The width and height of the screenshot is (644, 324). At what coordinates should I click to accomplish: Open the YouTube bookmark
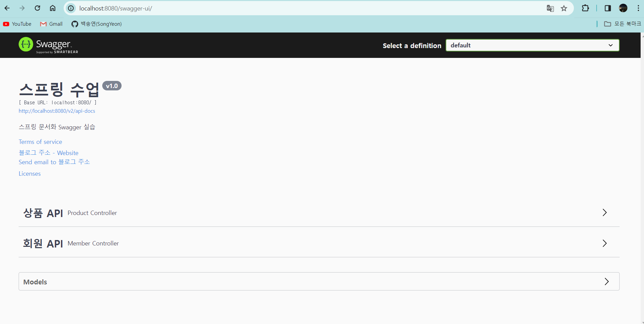(x=17, y=24)
